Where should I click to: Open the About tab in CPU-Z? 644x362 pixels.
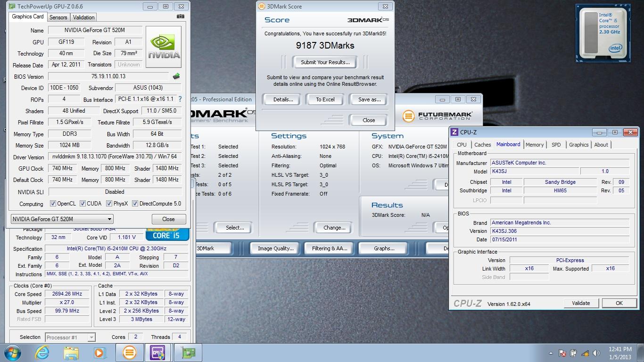coord(601,145)
